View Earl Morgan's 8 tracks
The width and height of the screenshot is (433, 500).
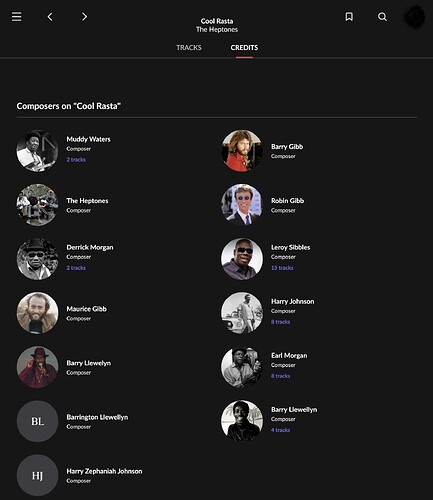click(x=280, y=376)
